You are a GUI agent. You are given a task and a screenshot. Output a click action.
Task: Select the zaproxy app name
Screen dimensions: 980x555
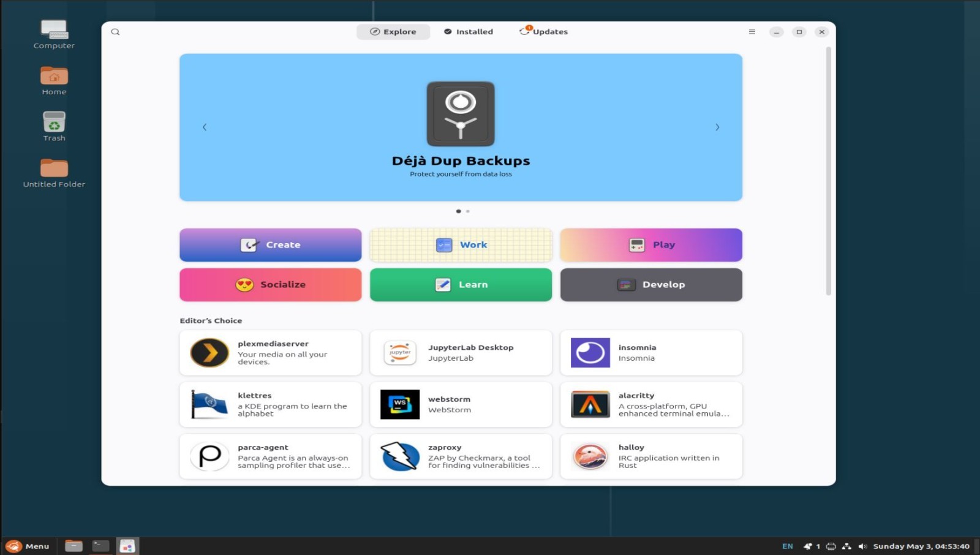tap(445, 448)
